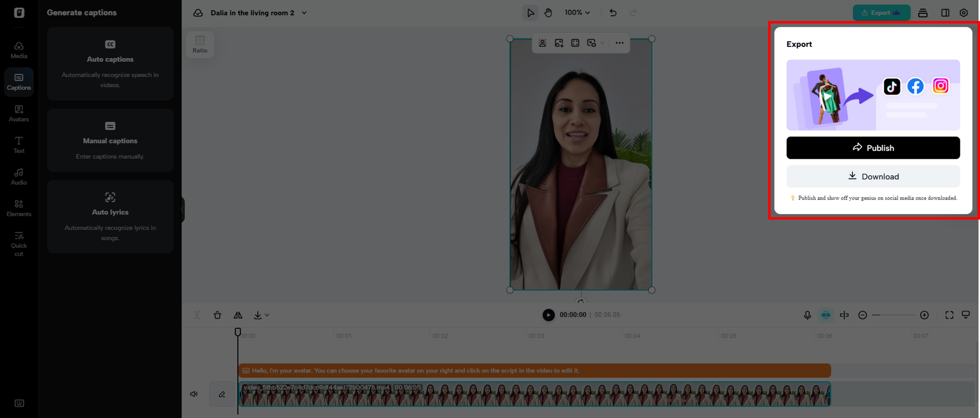
Task: Click the TikTok icon in Export banner
Action: 891,87
